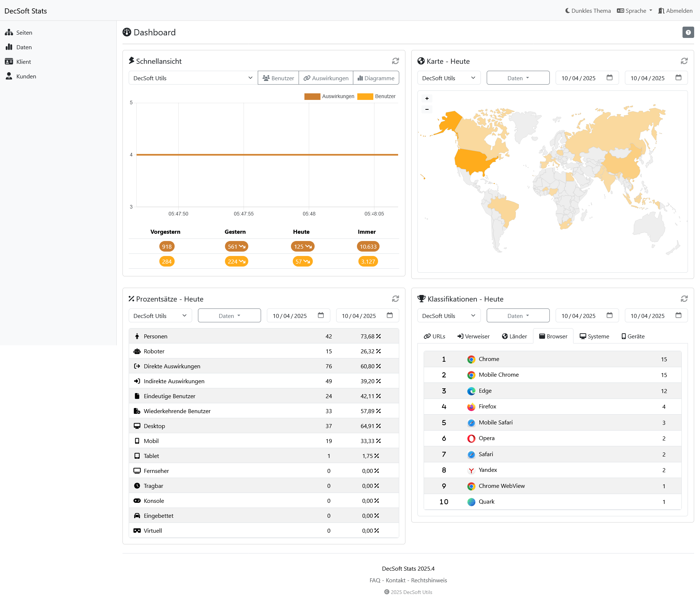Activate the Diagramme view in Schnellansicht
700x606 pixels.
376,78
